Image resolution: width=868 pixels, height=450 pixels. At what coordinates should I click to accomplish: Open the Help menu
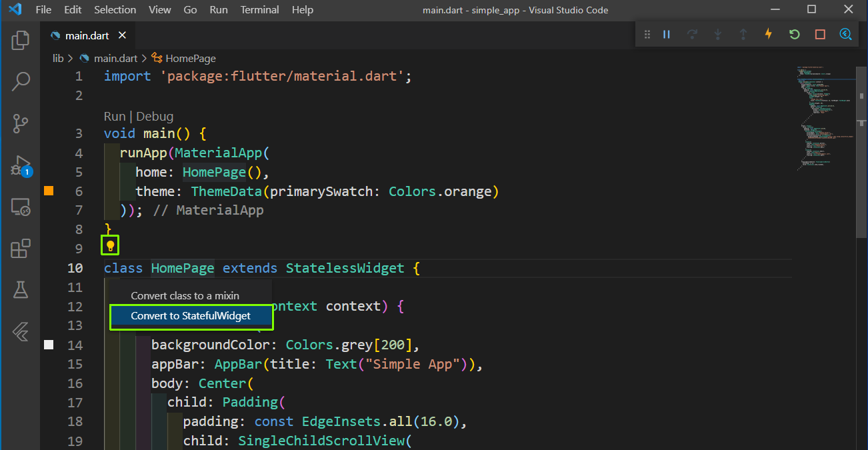pyautogui.click(x=303, y=10)
